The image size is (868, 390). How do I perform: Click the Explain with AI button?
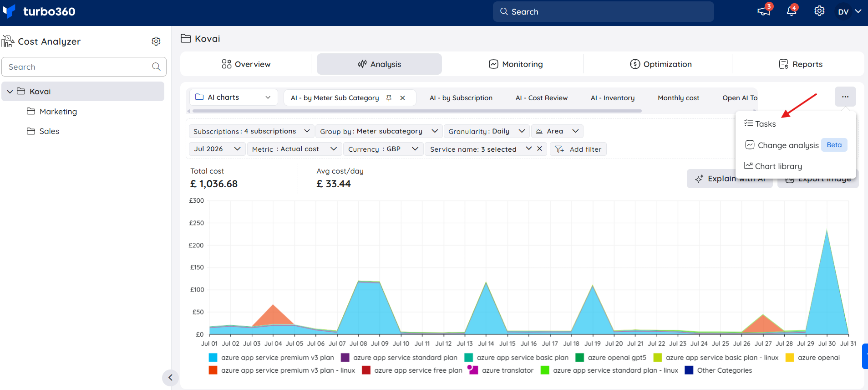pyautogui.click(x=730, y=179)
